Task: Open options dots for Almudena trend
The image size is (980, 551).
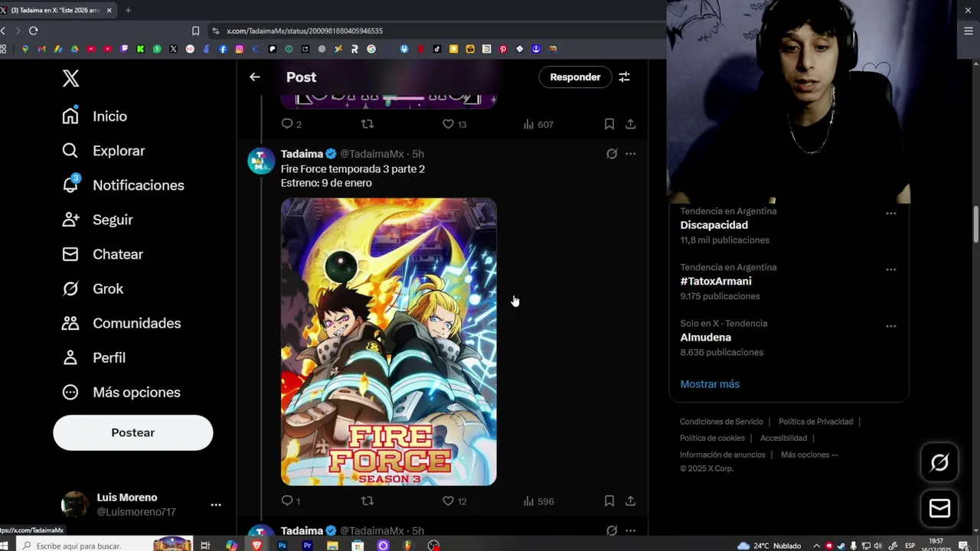Action: pyautogui.click(x=890, y=326)
